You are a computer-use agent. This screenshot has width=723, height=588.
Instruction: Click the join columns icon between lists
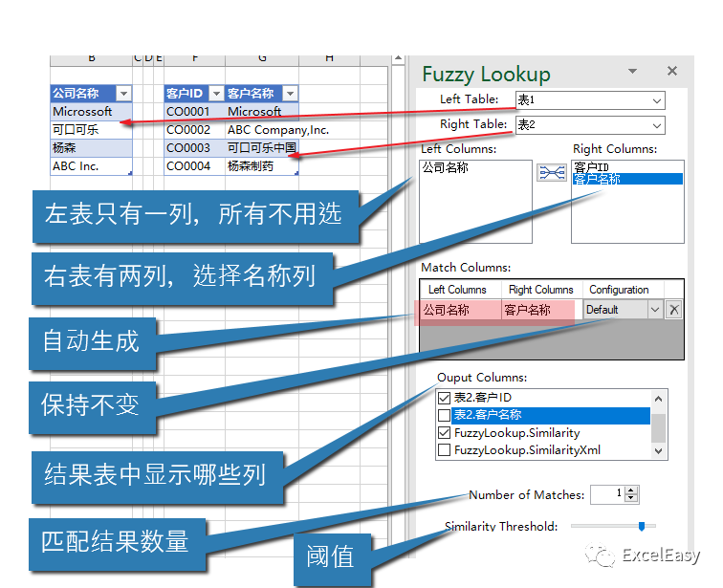(x=552, y=173)
